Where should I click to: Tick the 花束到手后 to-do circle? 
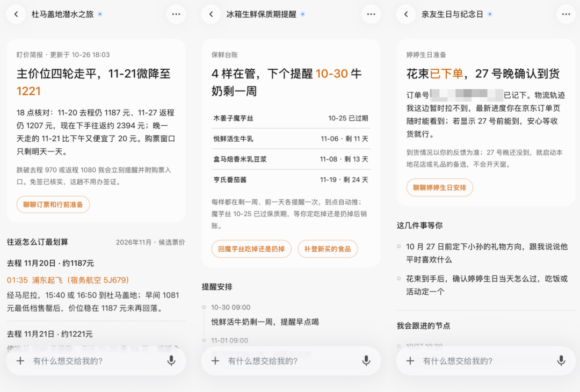(398, 279)
